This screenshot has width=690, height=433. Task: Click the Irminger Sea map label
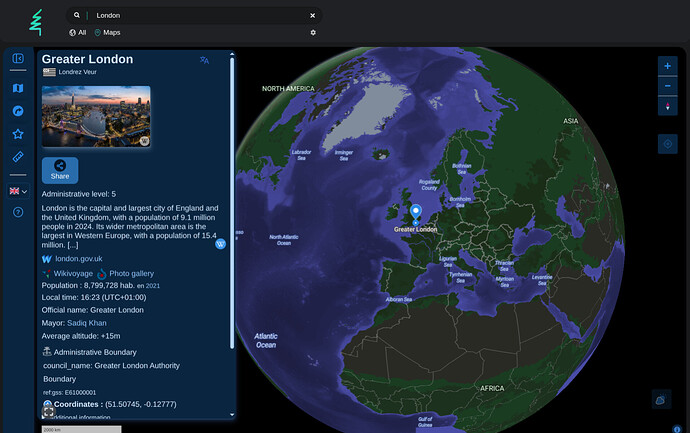pyautogui.click(x=344, y=155)
